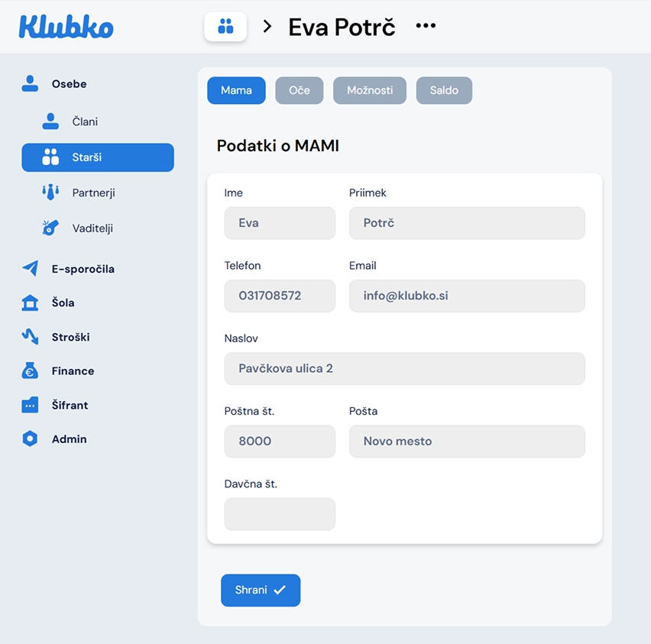
Task: Click the Klubko logo
Action: point(66,27)
